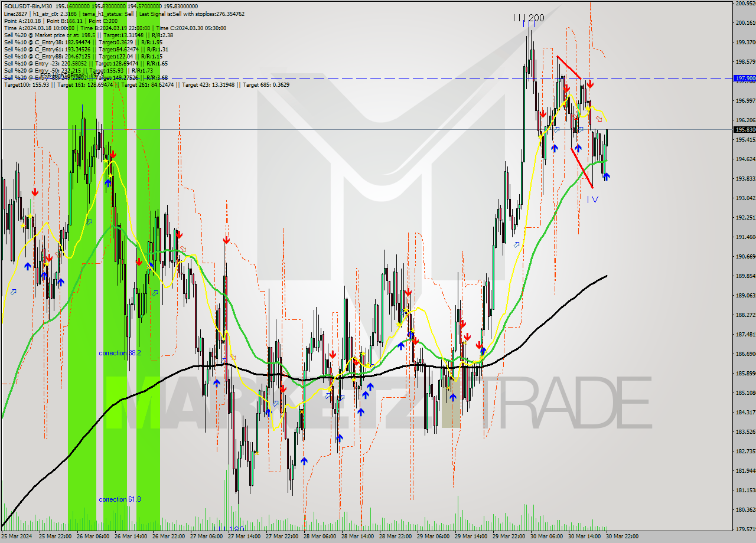Select the '27 Mar 22:00' time label
This screenshot has height=543, width=756.
[x=282, y=537]
